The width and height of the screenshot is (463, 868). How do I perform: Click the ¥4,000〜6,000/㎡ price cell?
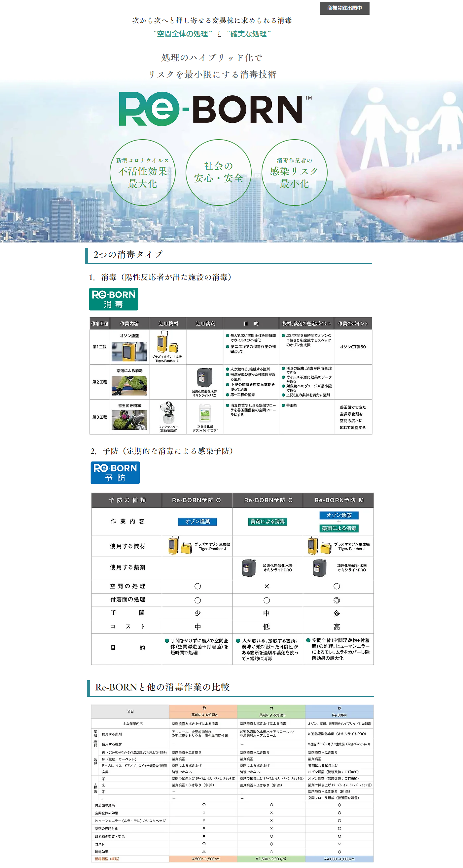pyautogui.click(x=339, y=859)
